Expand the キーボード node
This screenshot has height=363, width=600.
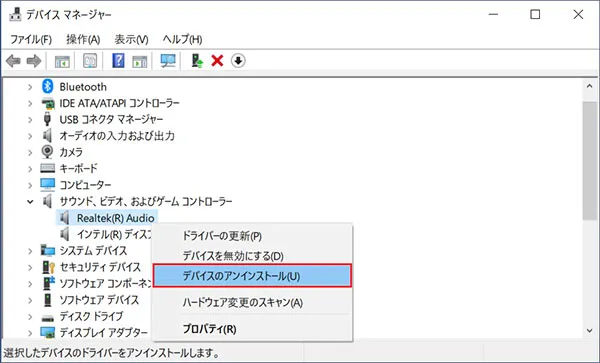[x=30, y=169]
